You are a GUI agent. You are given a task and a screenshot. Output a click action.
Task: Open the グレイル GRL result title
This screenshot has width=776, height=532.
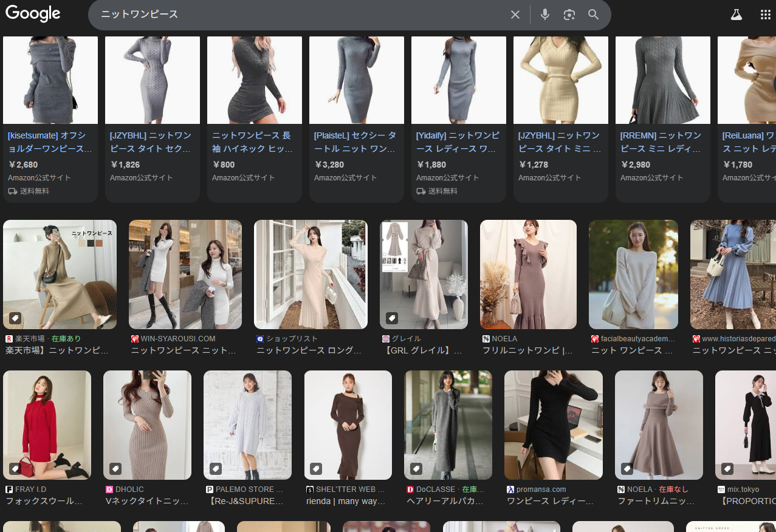423,350
